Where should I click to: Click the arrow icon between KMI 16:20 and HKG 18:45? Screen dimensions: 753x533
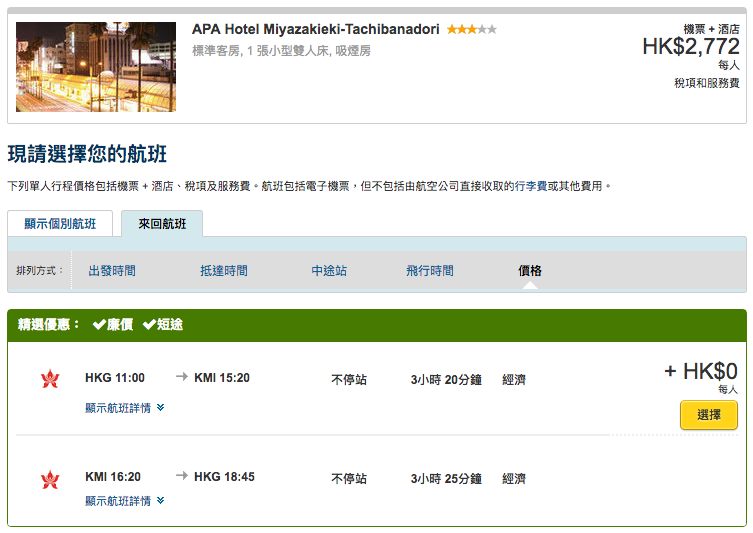coord(182,475)
